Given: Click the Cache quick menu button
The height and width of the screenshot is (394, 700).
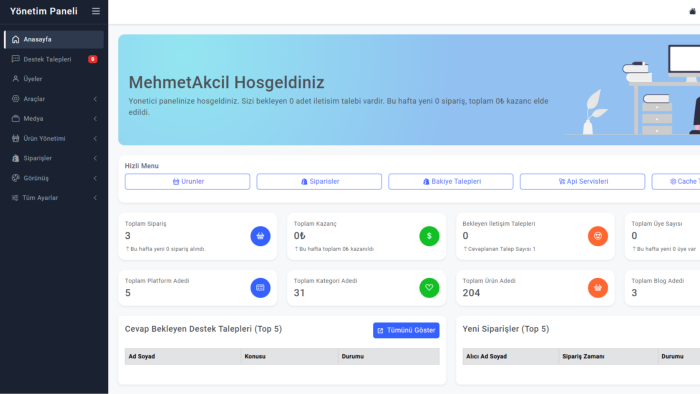Looking at the screenshot, I should pyautogui.click(x=676, y=182).
